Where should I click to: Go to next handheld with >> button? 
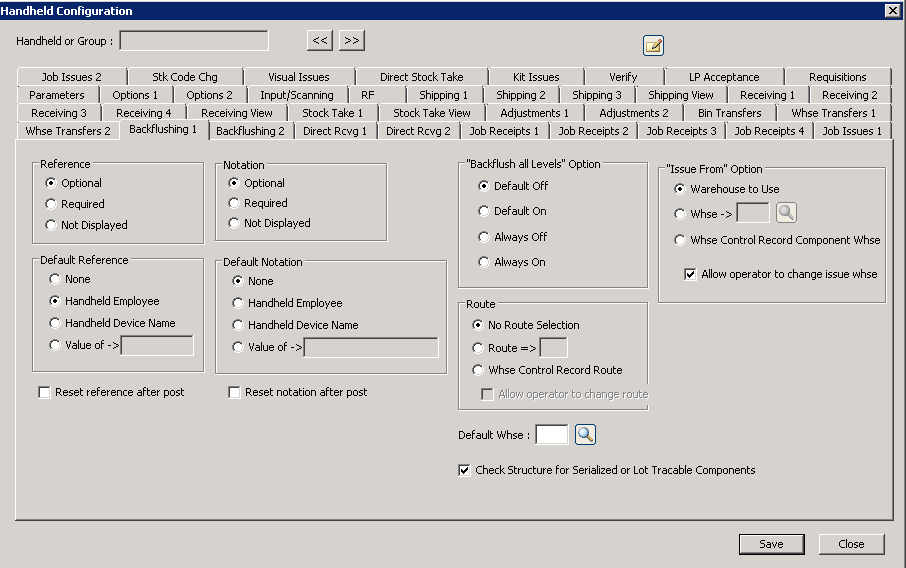351,41
